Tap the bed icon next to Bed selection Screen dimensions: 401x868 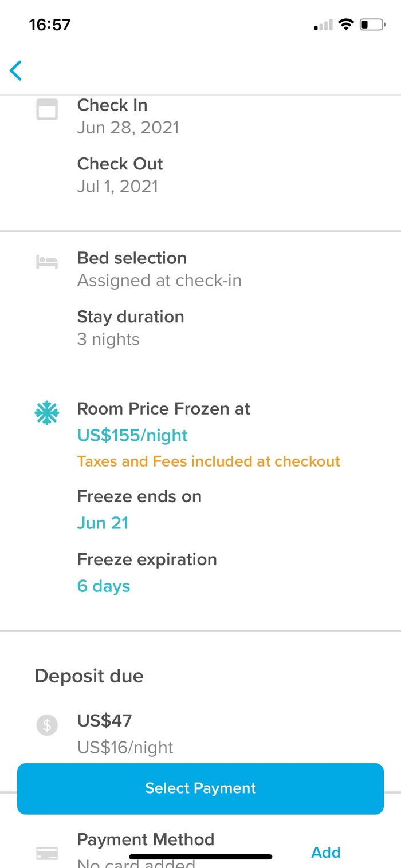click(x=47, y=262)
